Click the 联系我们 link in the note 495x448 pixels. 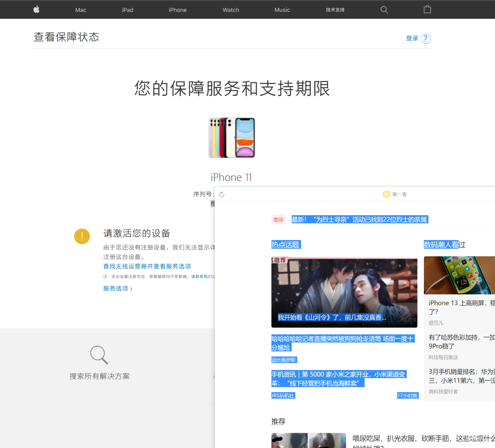click(204, 276)
